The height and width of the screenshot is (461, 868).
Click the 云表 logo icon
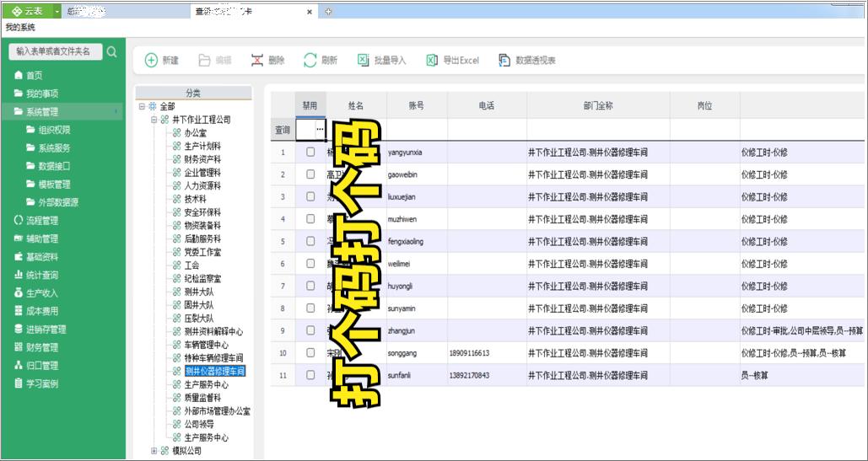click(x=15, y=11)
